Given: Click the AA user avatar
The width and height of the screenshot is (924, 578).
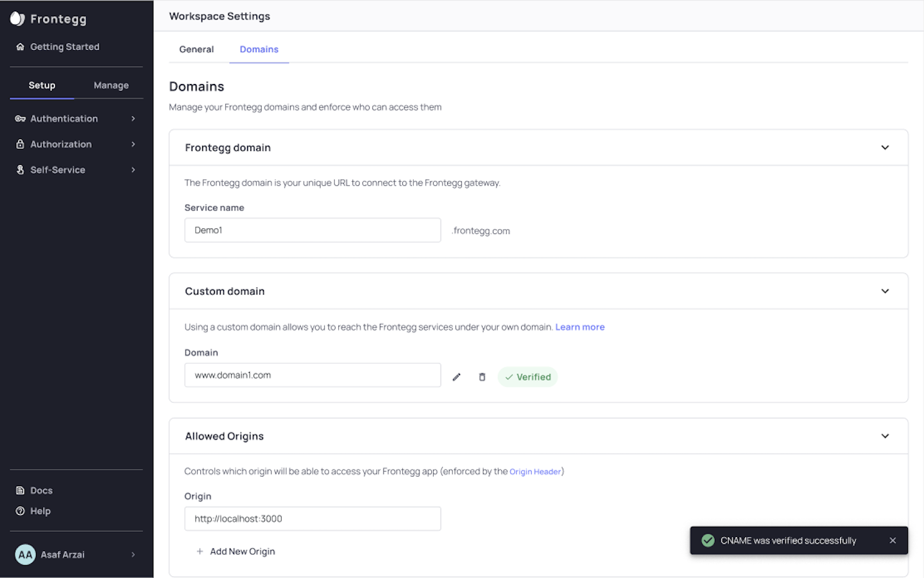Looking at the screenshot, I should tap(25, 555).
